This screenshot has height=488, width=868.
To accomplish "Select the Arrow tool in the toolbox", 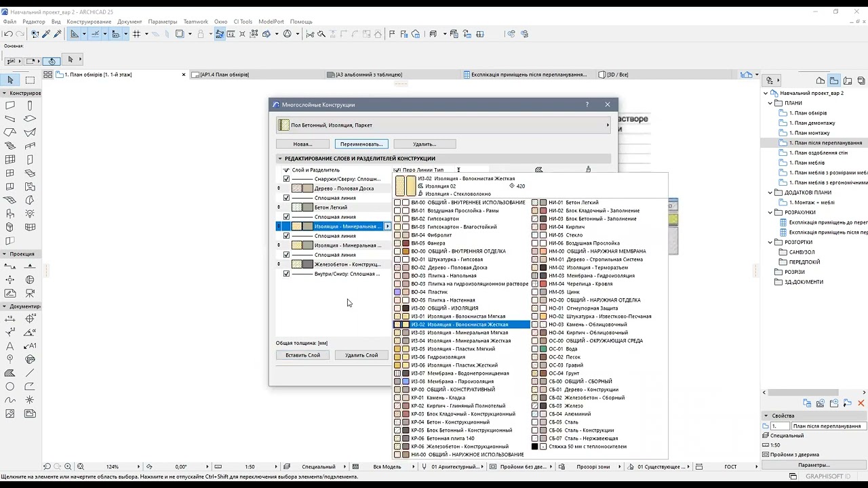I will point(10,80).
